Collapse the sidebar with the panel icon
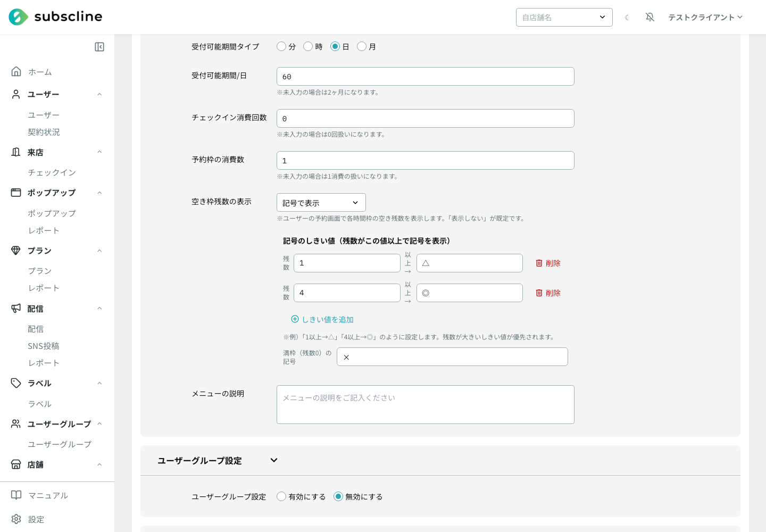 click(x=99, y=47)
